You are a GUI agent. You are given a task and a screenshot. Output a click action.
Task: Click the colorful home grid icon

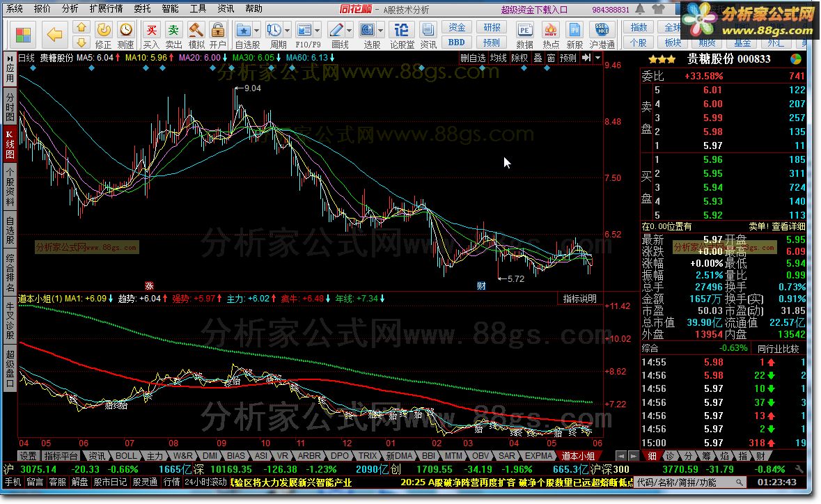point(23,35)
